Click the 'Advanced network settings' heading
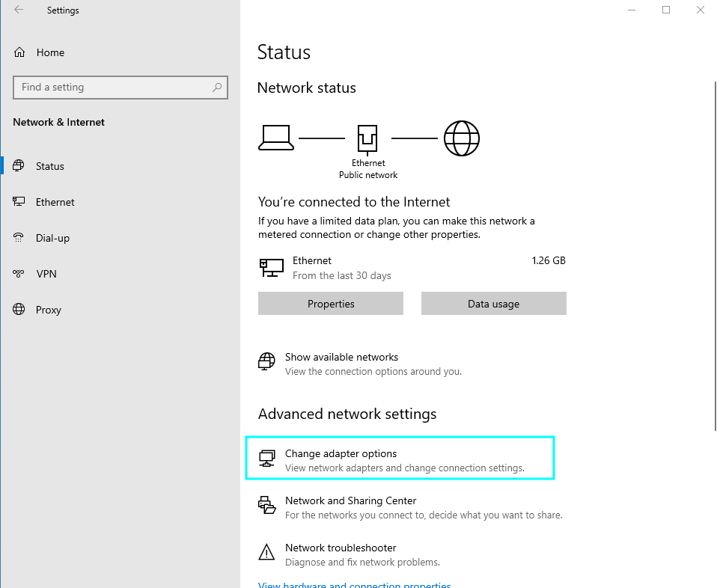Screen dimensions: 717x588 [x=347, y=414]
